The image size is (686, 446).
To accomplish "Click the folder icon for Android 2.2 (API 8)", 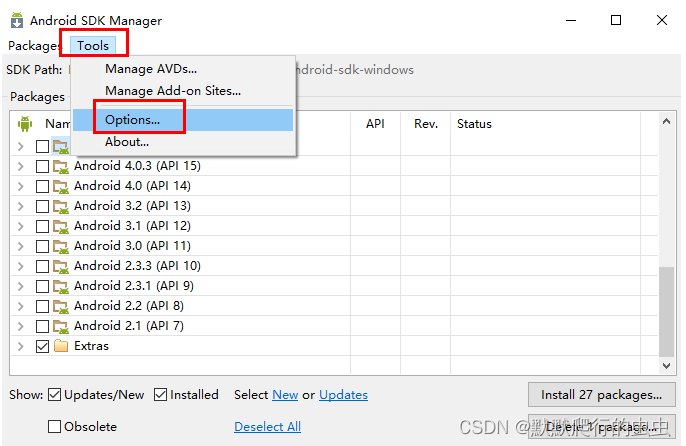I will (61, 306).
